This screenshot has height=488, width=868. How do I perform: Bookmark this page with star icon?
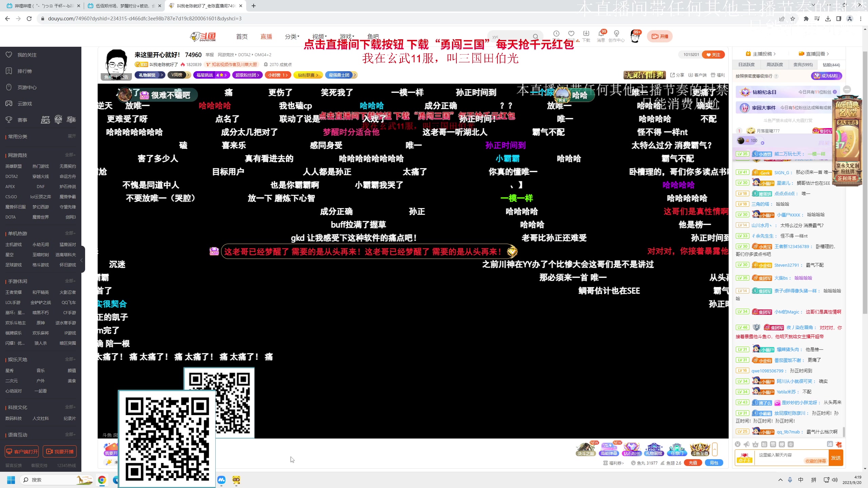(793, 19)
